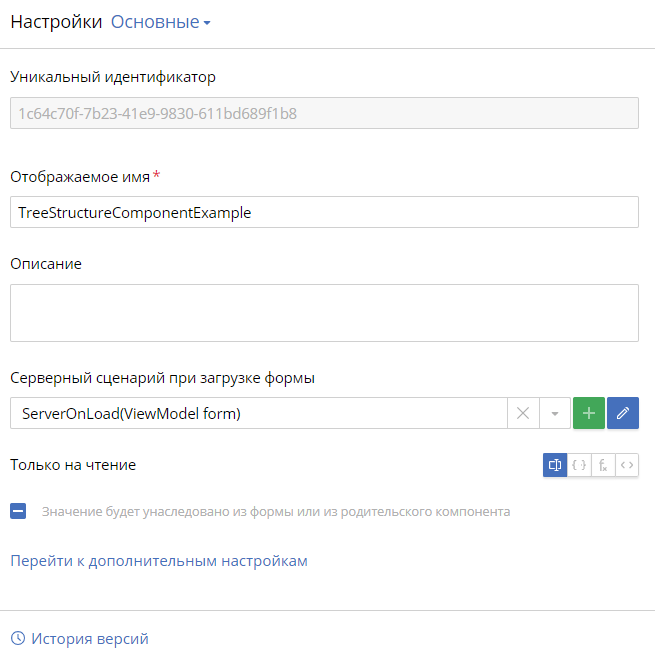Click the Уникальный идентификатор field

click(x=324, y=113)
